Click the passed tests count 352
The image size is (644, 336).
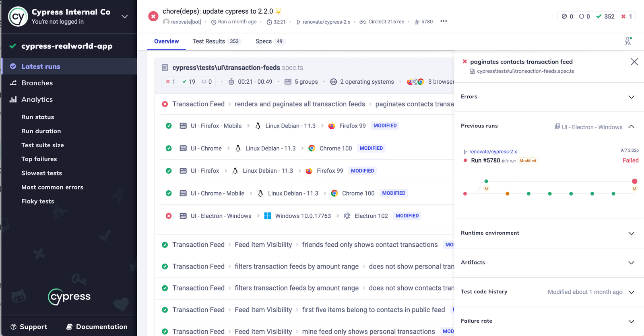tap(605, 16)
